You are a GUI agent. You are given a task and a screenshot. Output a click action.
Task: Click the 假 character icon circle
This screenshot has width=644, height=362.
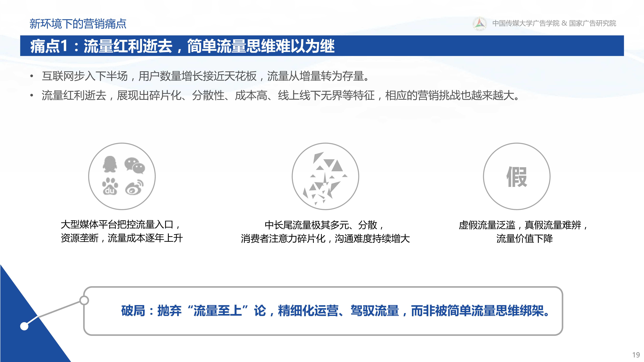tap(516, 176)
